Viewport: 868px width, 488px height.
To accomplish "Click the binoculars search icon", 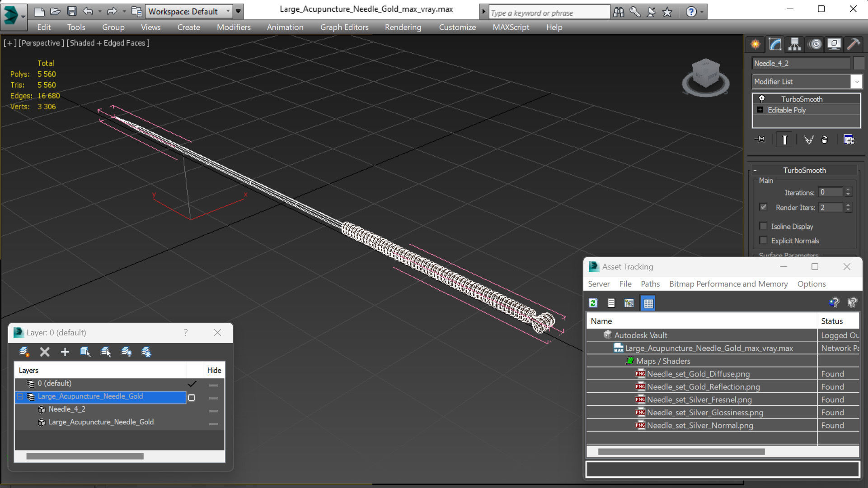I will pyautogui.click(x=619, y=12).
